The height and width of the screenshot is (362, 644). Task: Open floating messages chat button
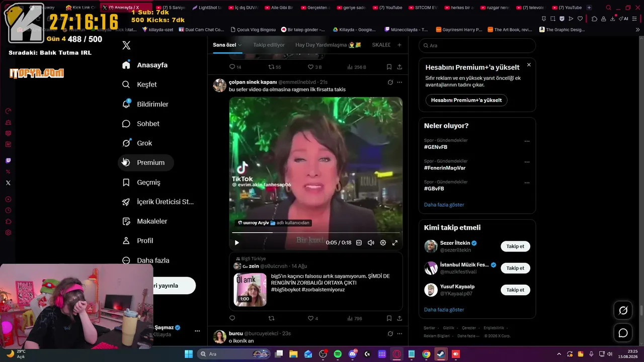click(623, 333)
